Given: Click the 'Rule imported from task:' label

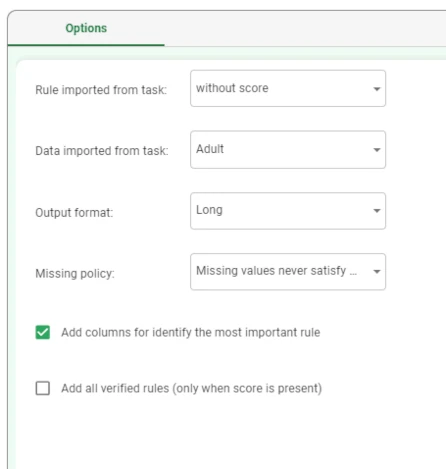Looking at the screenshot, I should pyautogui.click(x=101, y=90).
